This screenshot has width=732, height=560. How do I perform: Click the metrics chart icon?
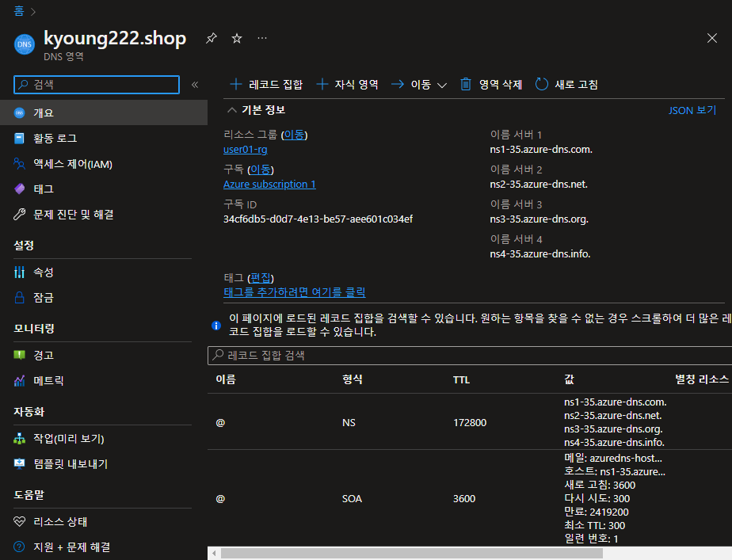click(19, 381)
